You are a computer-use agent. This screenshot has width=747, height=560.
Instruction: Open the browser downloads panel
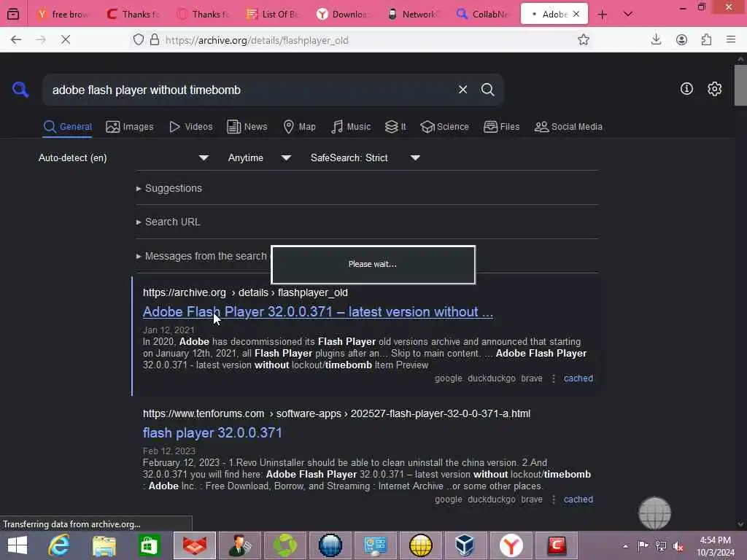pyautogui.click(x=656, y=39)
